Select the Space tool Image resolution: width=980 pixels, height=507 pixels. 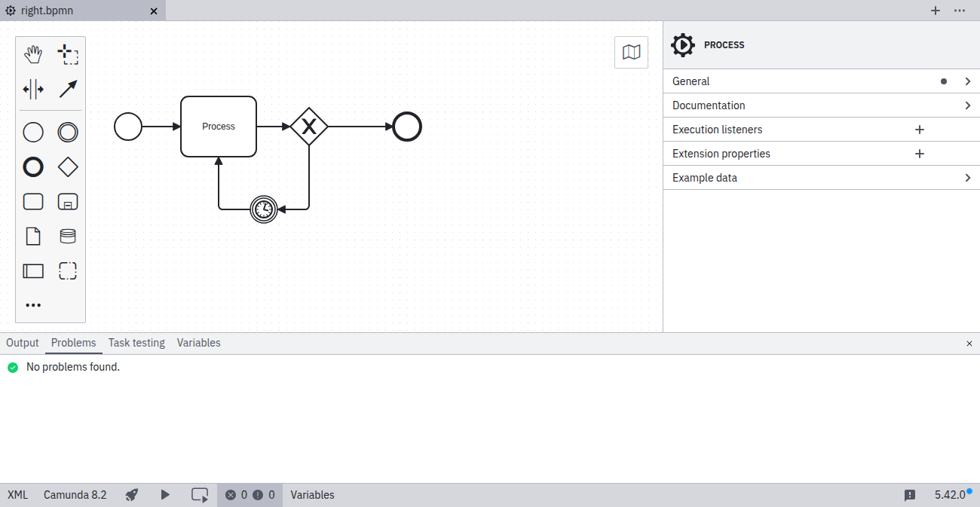click(33, 89)
